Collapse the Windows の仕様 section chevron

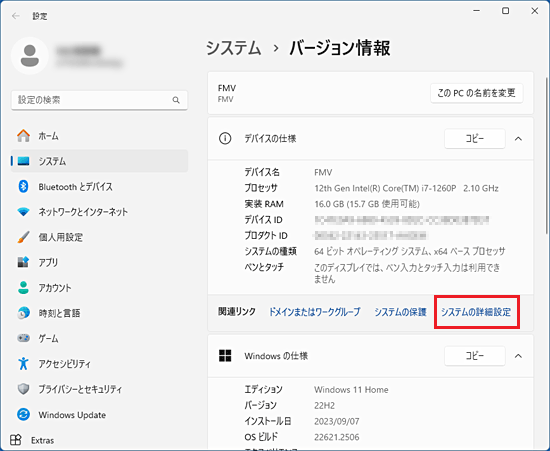tap(518, 356)
